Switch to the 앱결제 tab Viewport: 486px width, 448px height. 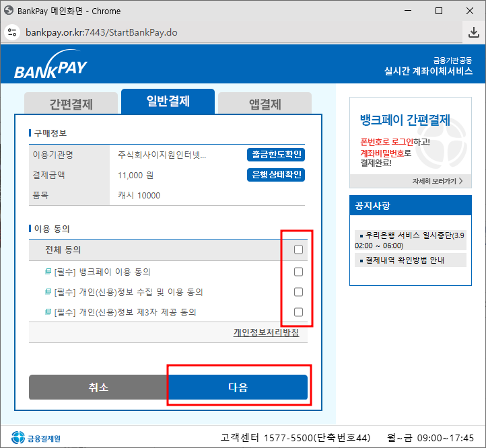[265, 104]
